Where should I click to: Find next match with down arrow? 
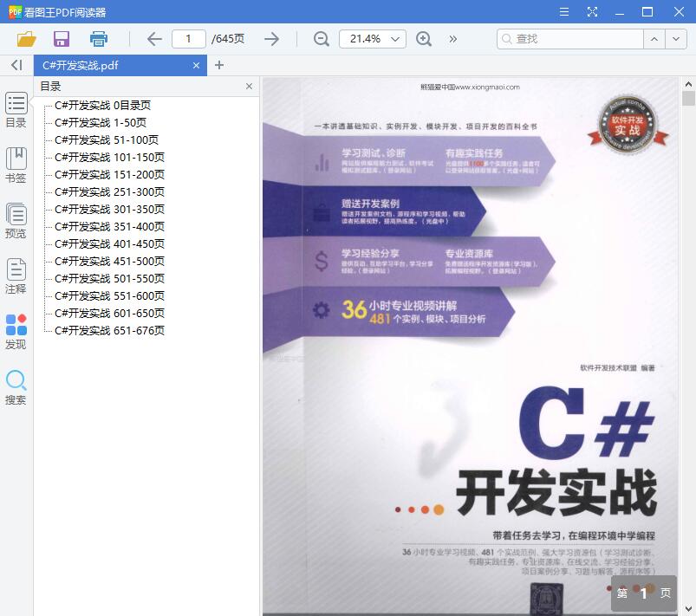click(x=676, y=39)
